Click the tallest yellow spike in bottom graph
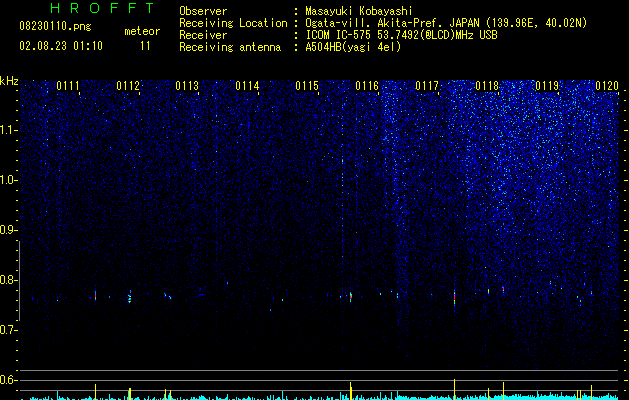 [x=455, y=389]
